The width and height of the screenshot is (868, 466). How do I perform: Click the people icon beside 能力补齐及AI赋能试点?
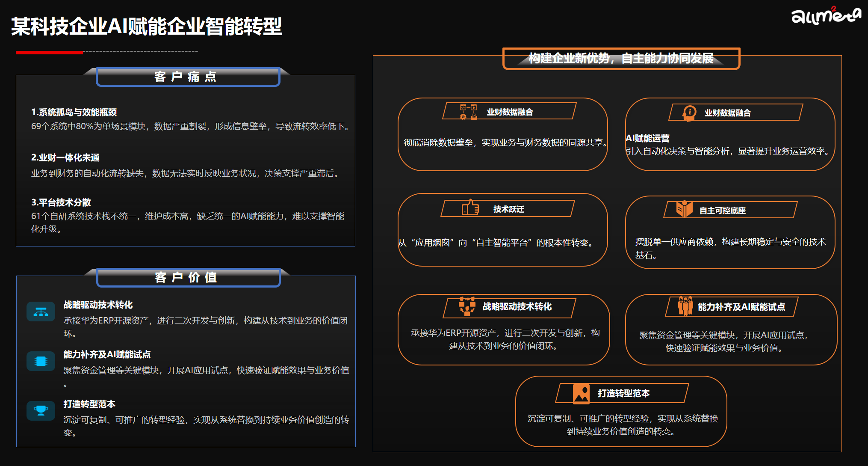(686, 306)
